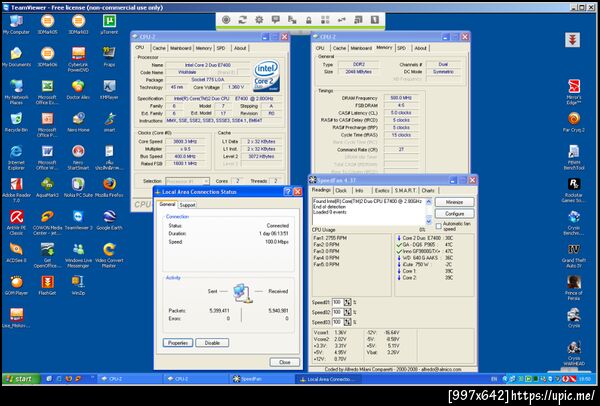
Task: Click the DRAM Frequency value 500.0 MHz
Action: click(x=400, y=98)
